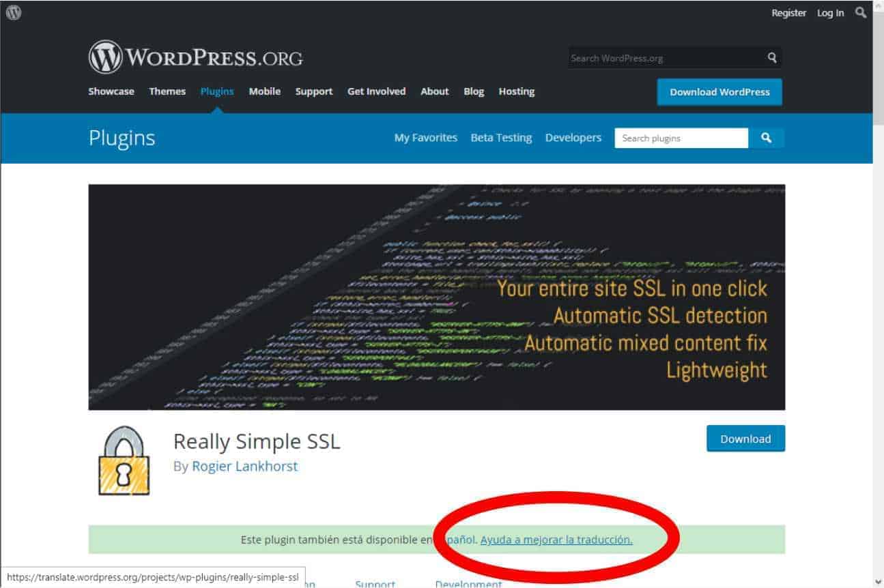This screenshot has width=884, height=588.
Task: Click the Plugins heading in blue bar
Action: [x=122, y=138]
